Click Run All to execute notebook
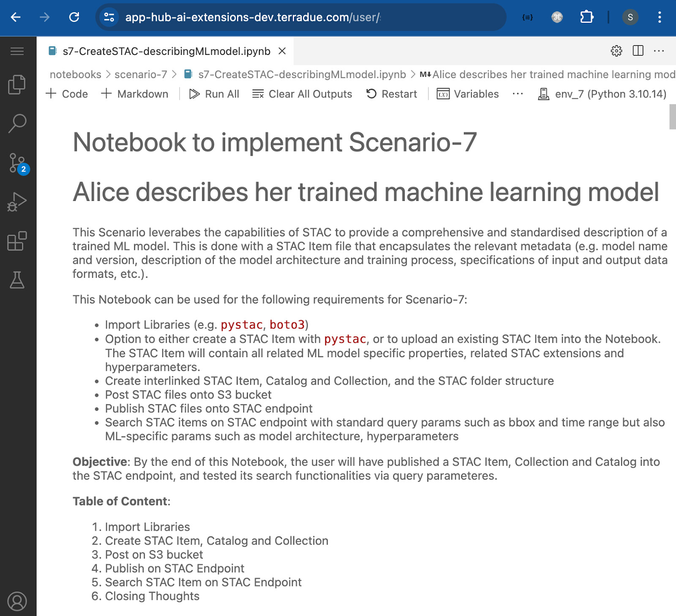 (x=214, y=94)
